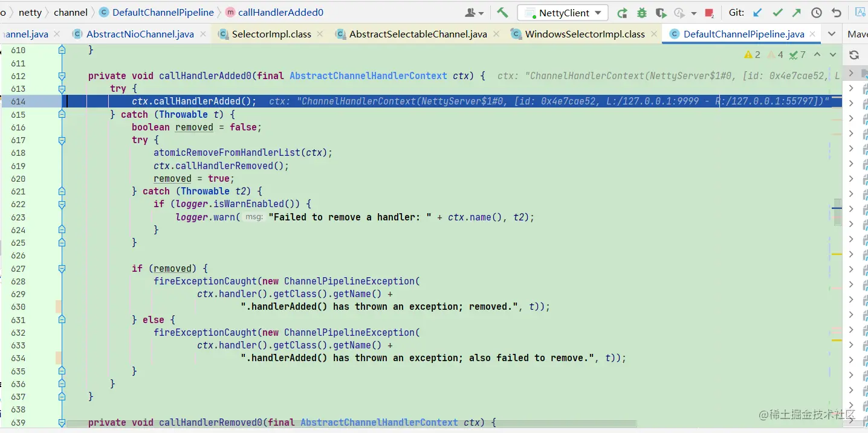Viewport: 868px width, 433px height.
Task: Click the Git Commit checkmark icon
Action: point(777,13)
